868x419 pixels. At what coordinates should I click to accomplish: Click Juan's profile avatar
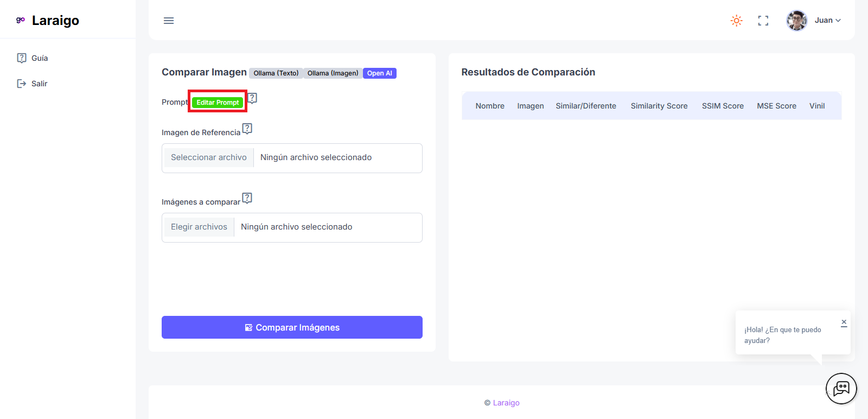[796, 21]
